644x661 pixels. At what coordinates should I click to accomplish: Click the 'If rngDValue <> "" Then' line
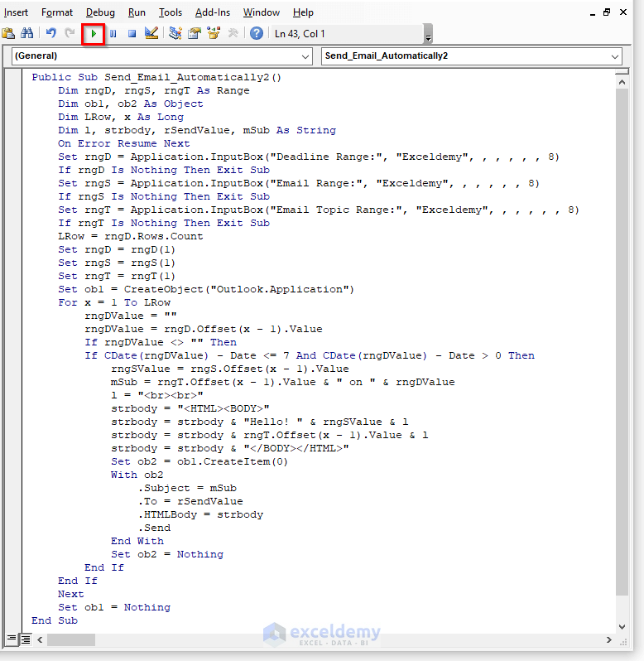pyautogui.click(x=161, y=342)
